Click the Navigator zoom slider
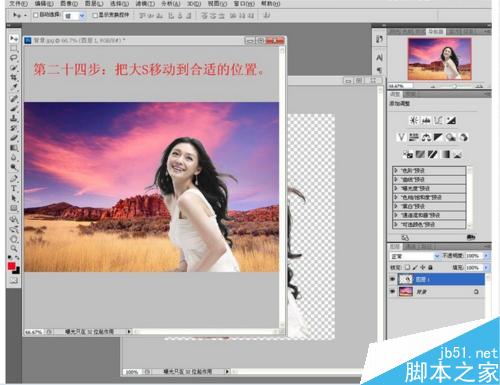500x385 pixels. [x=455, y=86]
